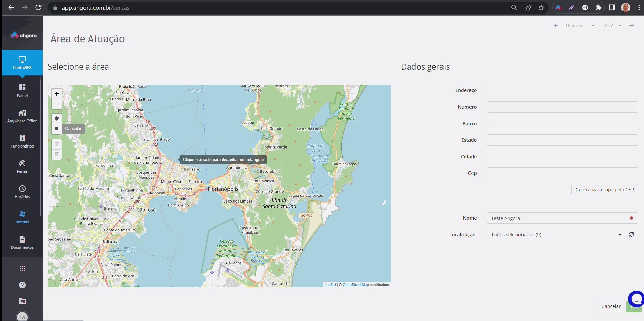Image resolution: width=644 pixels, height=321 pixels.
Task: Open Documentos in the sidebar
Action: (x=22, y=243)
